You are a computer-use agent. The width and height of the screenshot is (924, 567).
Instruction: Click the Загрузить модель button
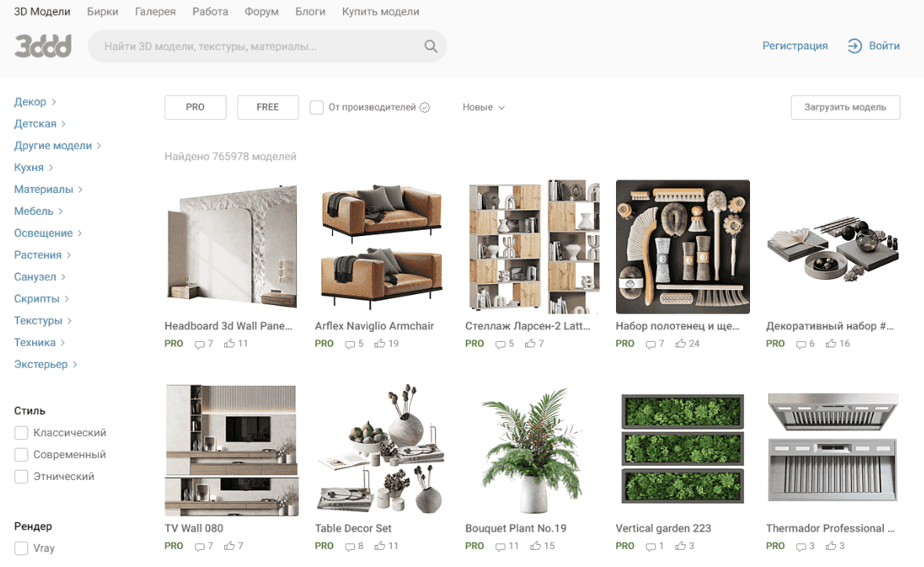(x=845, y=107)
